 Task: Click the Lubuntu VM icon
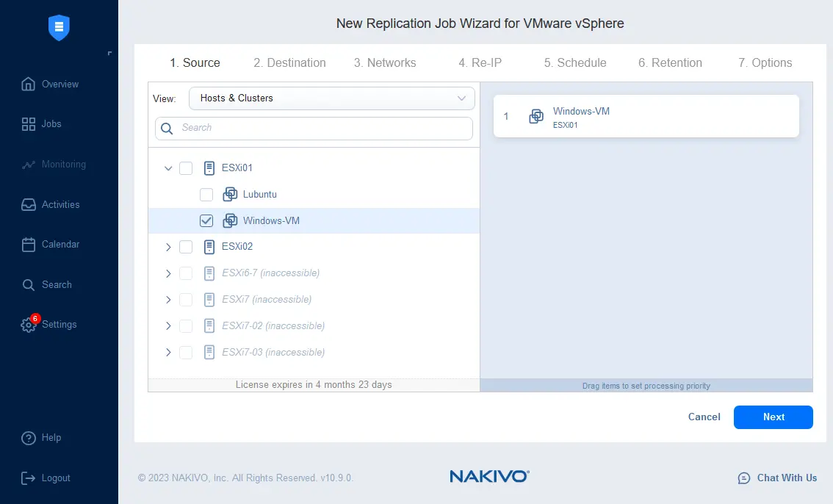pyautogui.click(x=230, y=195)
